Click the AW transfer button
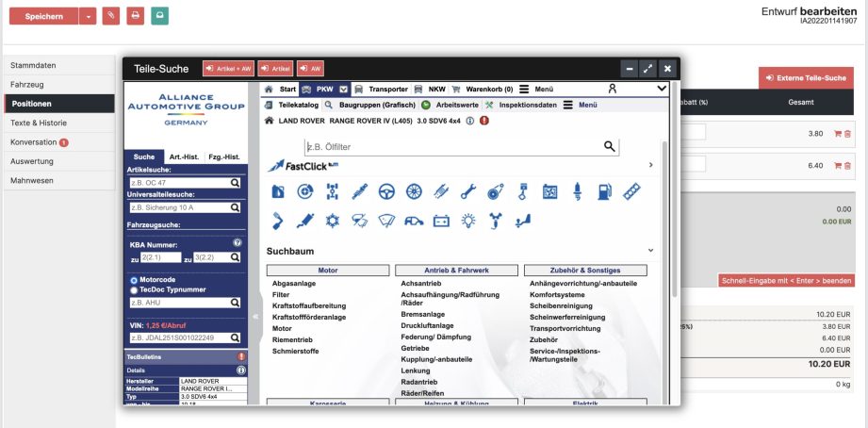Image resolution: width=868 pixels, height=428 pixels. tap(311, 69)
